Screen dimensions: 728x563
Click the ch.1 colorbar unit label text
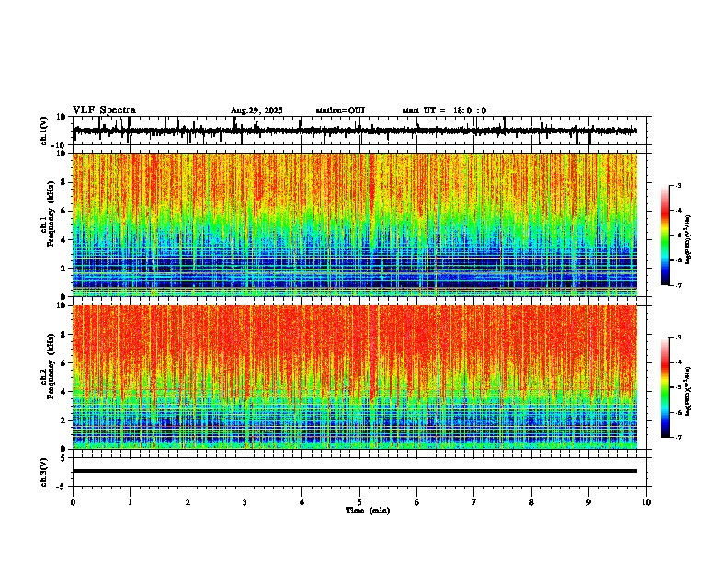pyautogui.click(x=688, y=239)
